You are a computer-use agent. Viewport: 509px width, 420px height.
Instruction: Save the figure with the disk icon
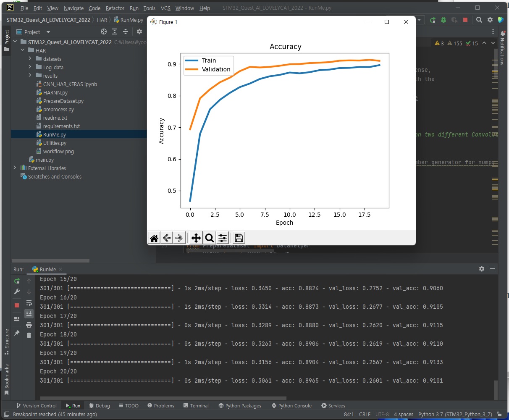(x=239, y=238)
